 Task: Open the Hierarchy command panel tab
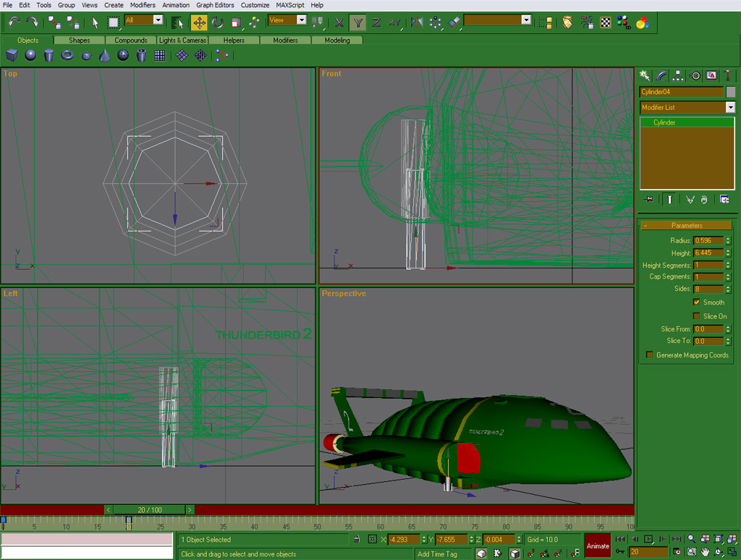677,76
